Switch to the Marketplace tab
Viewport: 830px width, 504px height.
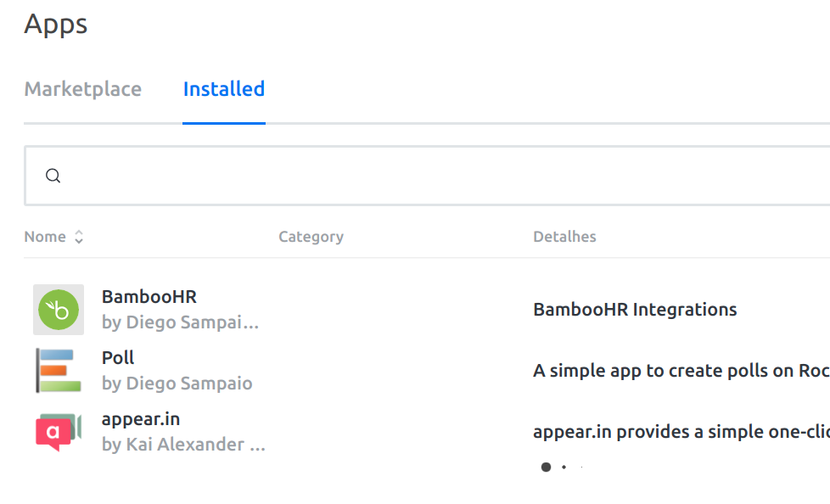83,89
